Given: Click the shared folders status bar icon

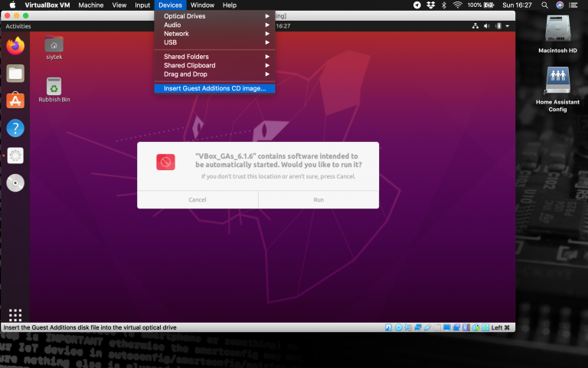Looking at the screenshot, I should coord(437,327).
